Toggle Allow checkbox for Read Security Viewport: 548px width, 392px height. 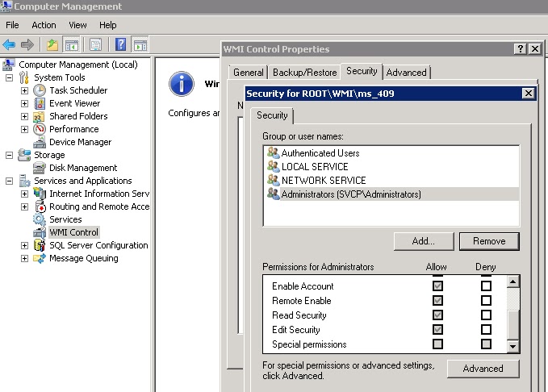coord(437,315)
